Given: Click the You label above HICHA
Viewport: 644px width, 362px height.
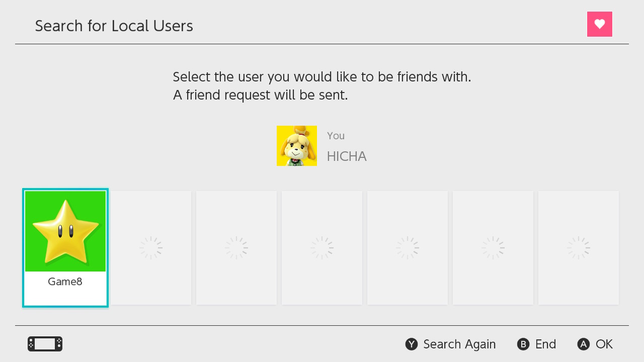Looking at the screenshot, I should click(336, 135).
